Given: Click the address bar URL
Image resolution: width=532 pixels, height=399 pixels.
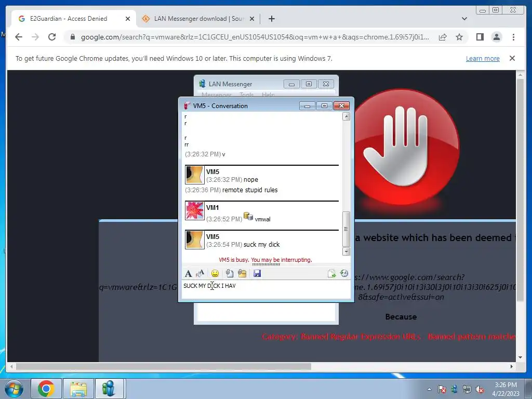Looking at the screenshot, I should pyautogui.click(x=255, y=37).
